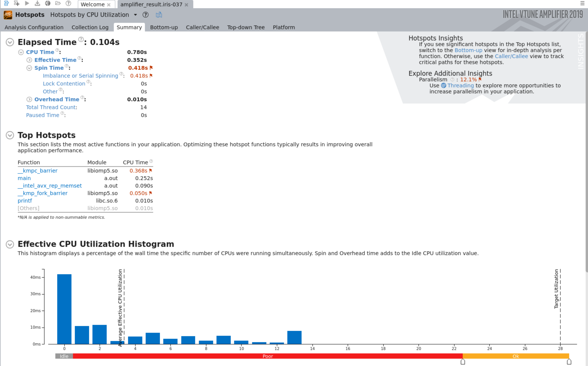
Task: Close the amplifier_result.iris-037 tab
Action: [x=186, y=5]
